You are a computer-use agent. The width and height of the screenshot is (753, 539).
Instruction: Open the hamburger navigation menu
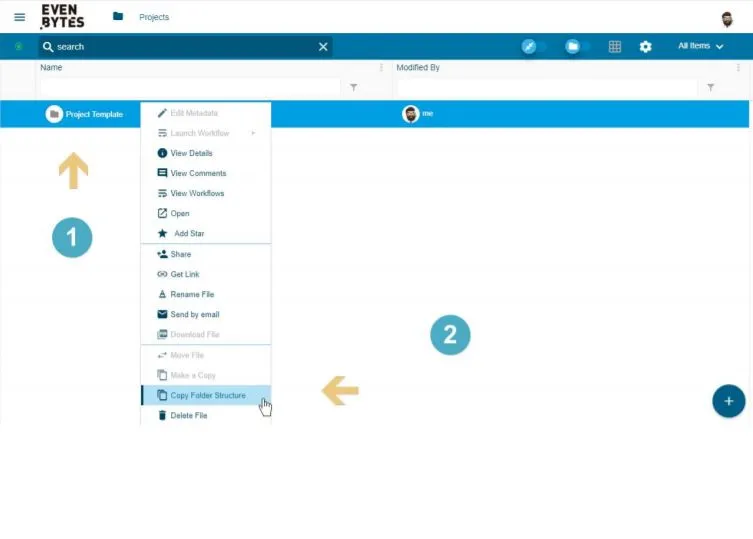tap(20, 17)
